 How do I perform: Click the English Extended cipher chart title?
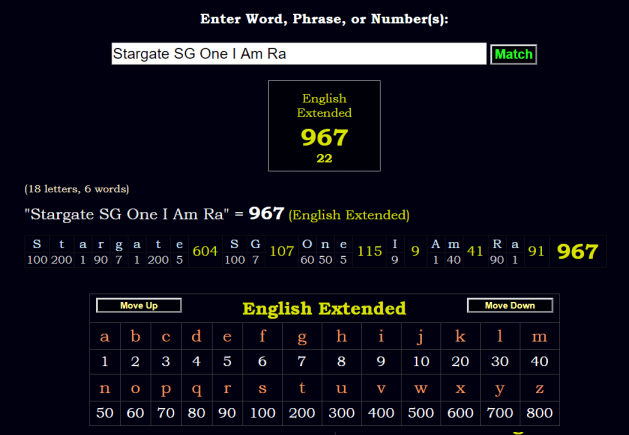point(324,309)
